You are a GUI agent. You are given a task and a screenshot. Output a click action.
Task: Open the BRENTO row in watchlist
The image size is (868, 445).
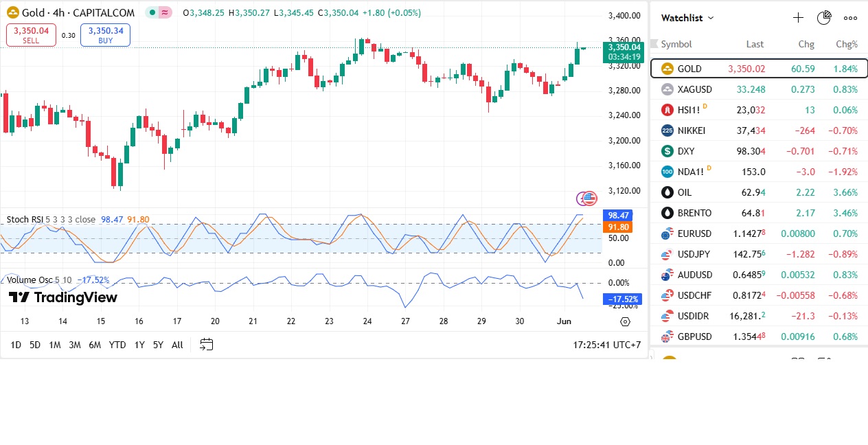[694, 213]
